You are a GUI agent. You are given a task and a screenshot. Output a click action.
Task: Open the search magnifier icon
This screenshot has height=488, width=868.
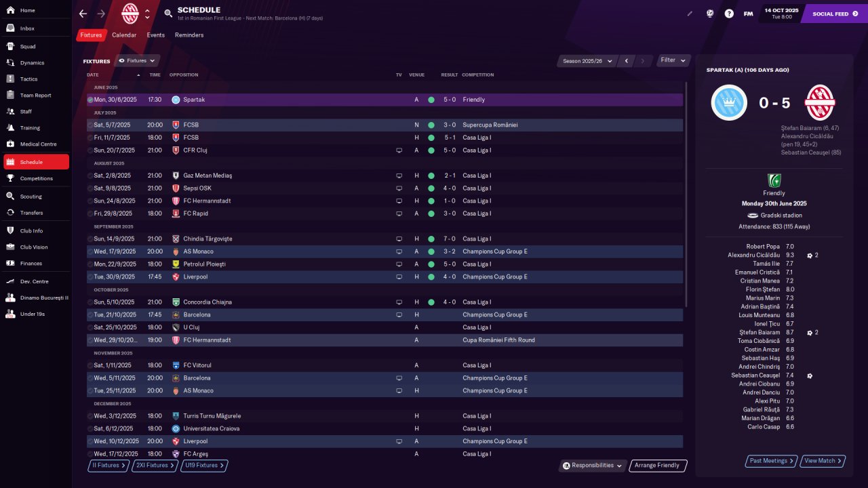coord(168,14)
